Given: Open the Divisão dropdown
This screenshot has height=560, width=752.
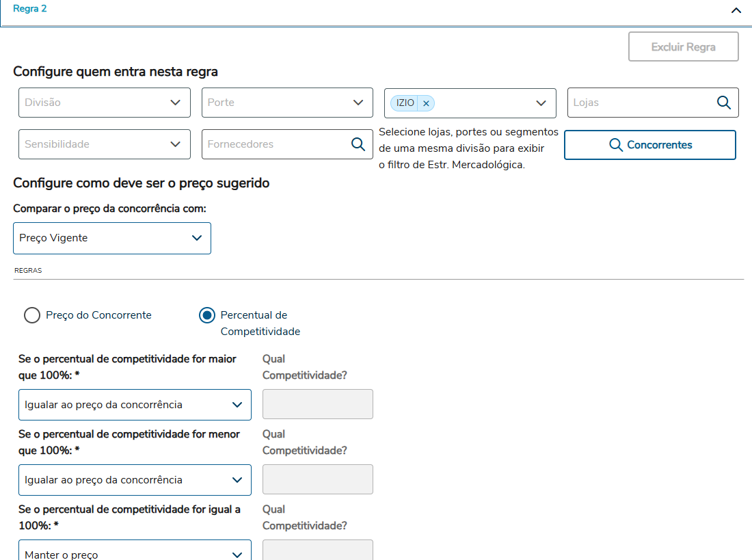Looking at the screenshot, I should (x=104, y=103).
